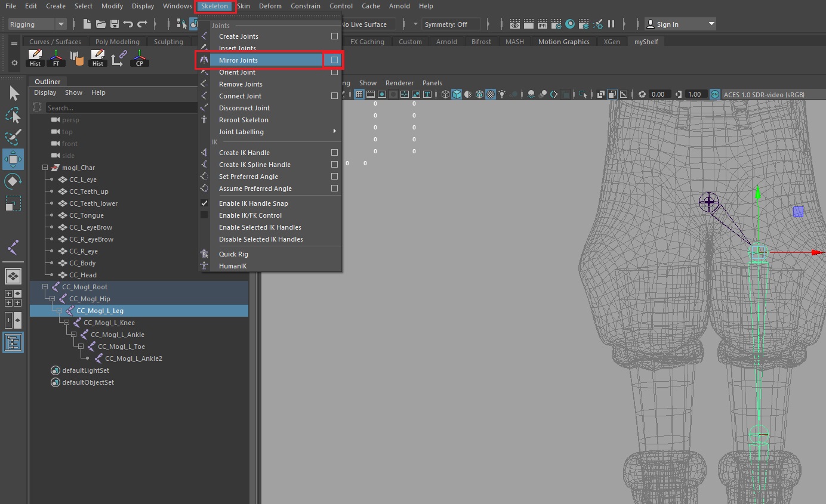Switch to the myShelf shelf tab
The image size is (826, 504).
[x=646, y=42]
